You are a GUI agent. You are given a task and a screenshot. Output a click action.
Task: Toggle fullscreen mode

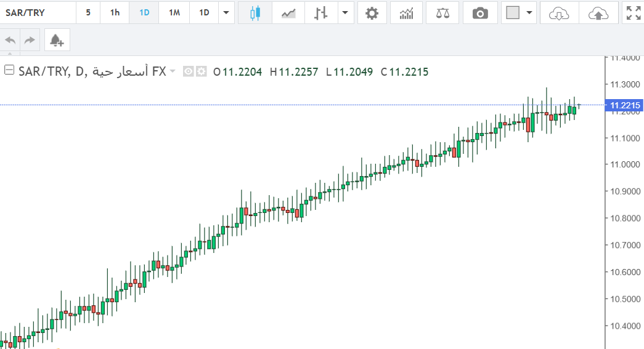point(633,13)
